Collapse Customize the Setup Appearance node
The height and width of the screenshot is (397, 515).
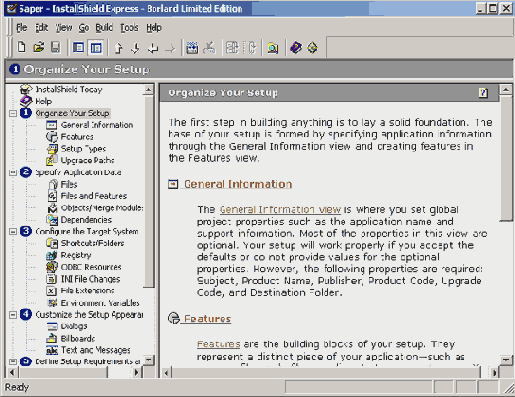point(13,314)
